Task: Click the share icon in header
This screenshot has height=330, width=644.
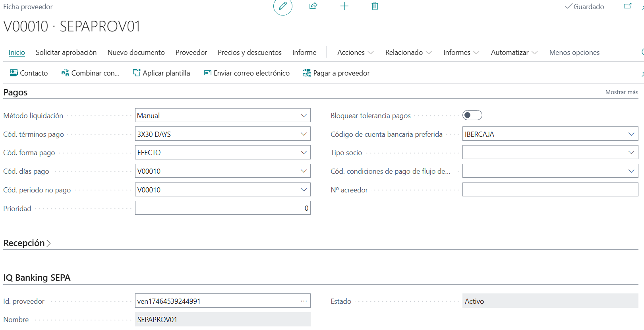Action: (313, 6)
